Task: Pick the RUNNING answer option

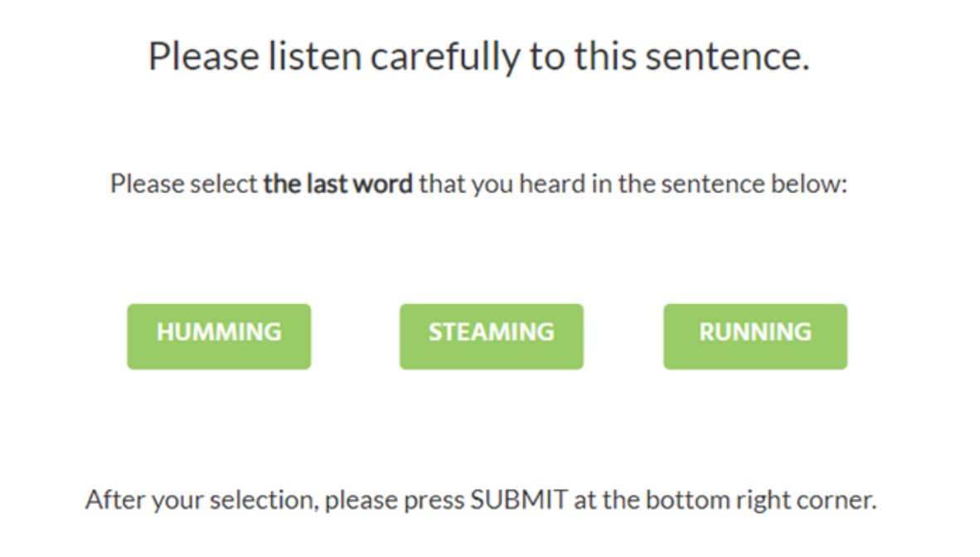Action: [x=755, y=336]
